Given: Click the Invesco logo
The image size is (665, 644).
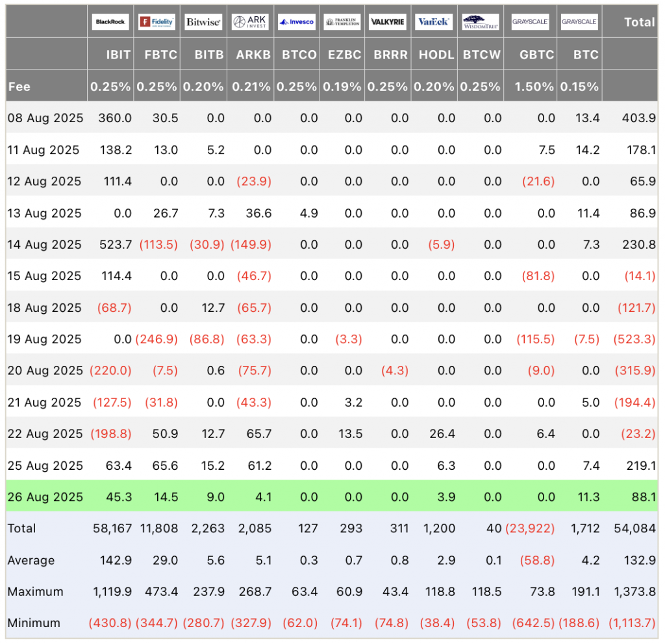Looking at the screenshot, I should tap(297, 21).
